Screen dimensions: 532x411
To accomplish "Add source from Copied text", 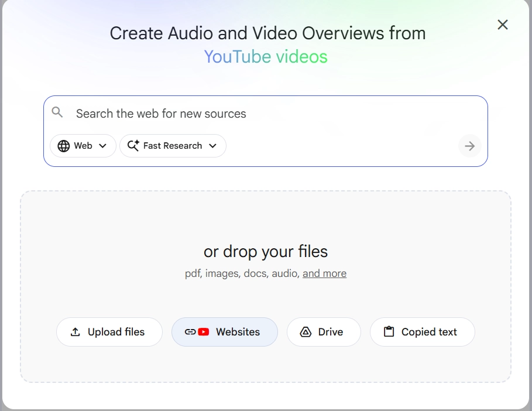I will (423, 332).
